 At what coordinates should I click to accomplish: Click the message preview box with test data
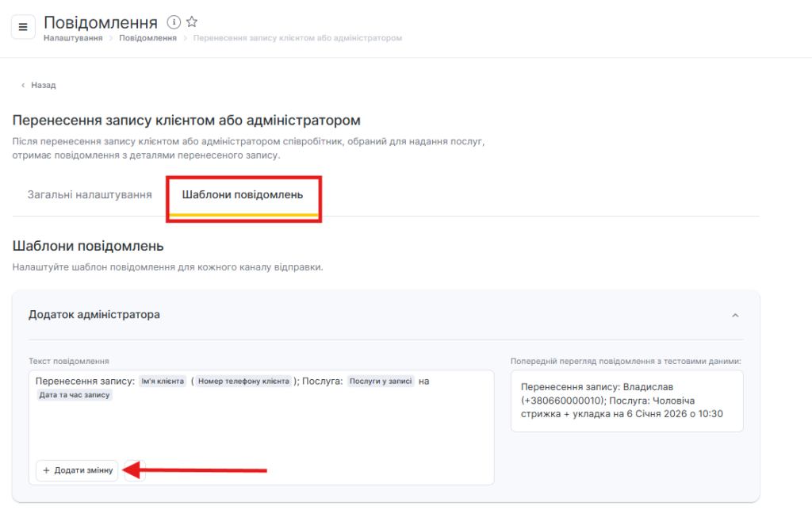click(626, 401)
